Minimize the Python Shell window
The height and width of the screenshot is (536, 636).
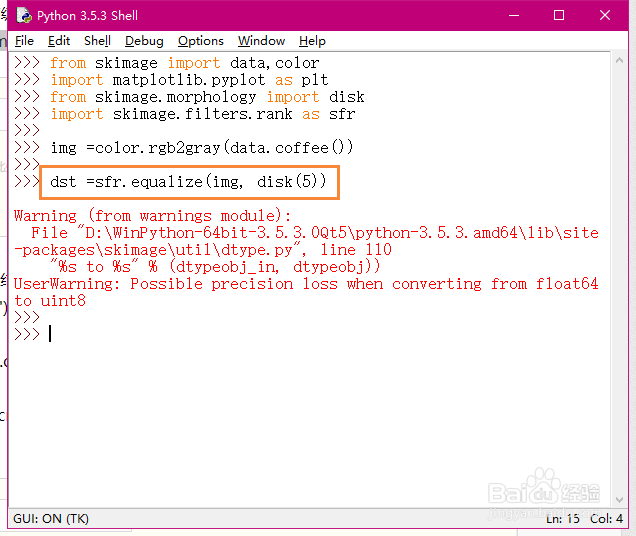click(x=514, y=15)
